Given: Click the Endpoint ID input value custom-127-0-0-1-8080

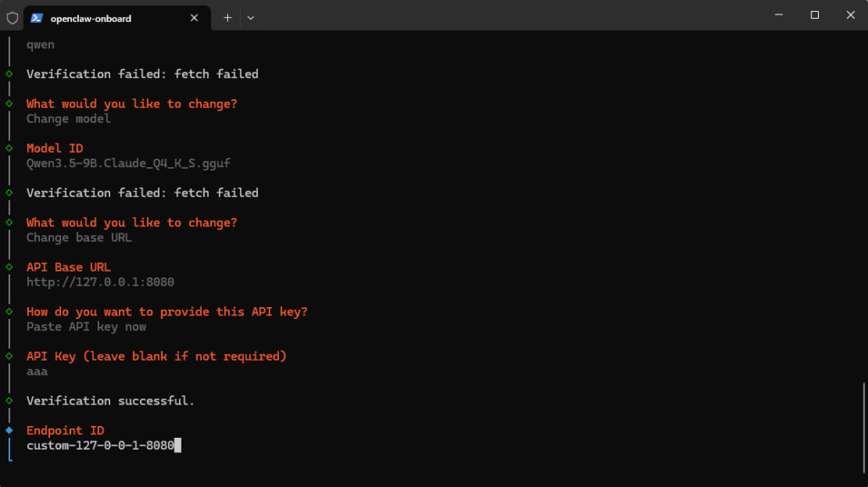Looking at the screenshot, I should 100,445.
